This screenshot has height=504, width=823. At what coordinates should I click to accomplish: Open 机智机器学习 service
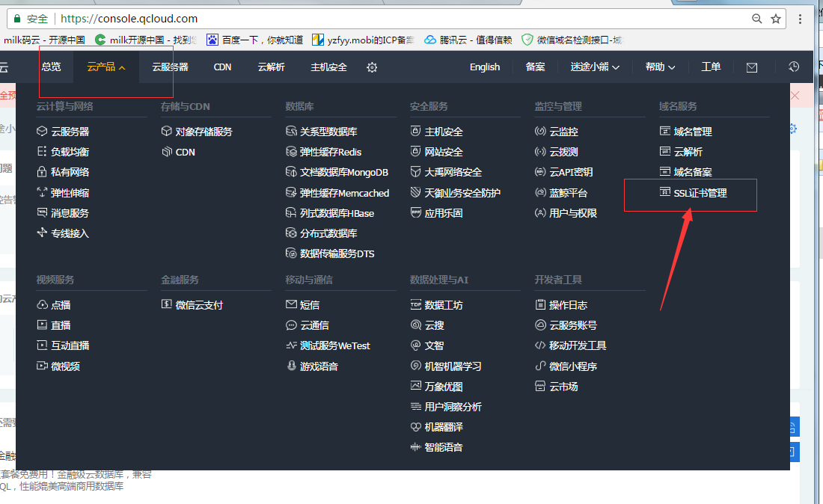pos(446,366)
